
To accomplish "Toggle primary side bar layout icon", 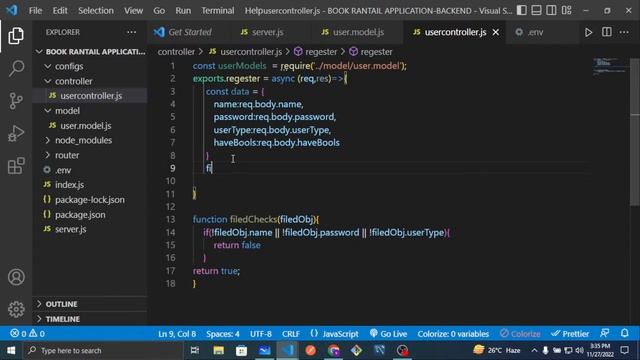I will (x=522, y=10).
